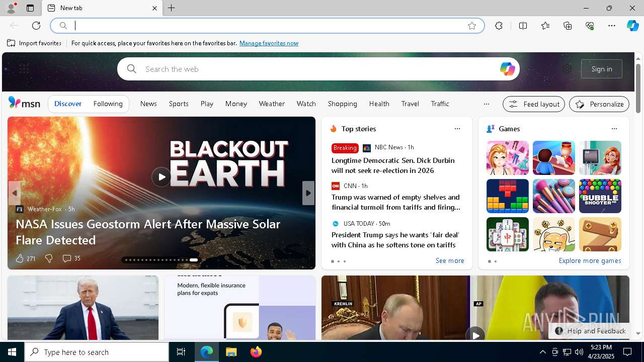
Task: Open the Money category
Action: pyautogui.click(x=236, y=104)
